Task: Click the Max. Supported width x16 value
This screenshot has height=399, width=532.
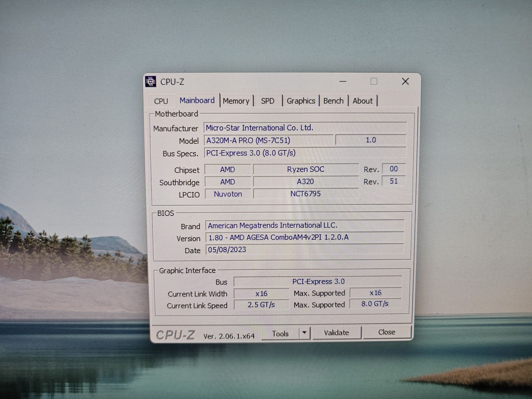Action: click(375, 293)
